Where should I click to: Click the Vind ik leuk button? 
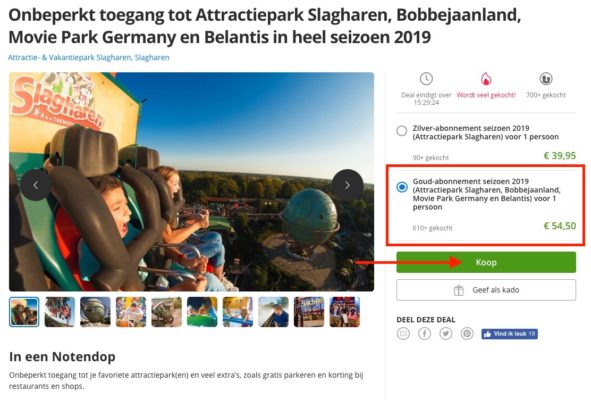(509, 334)
